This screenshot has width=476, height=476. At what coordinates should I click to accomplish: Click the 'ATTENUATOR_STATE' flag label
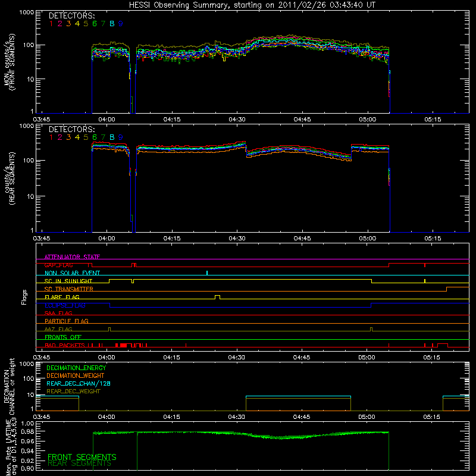tap(72, 257)
